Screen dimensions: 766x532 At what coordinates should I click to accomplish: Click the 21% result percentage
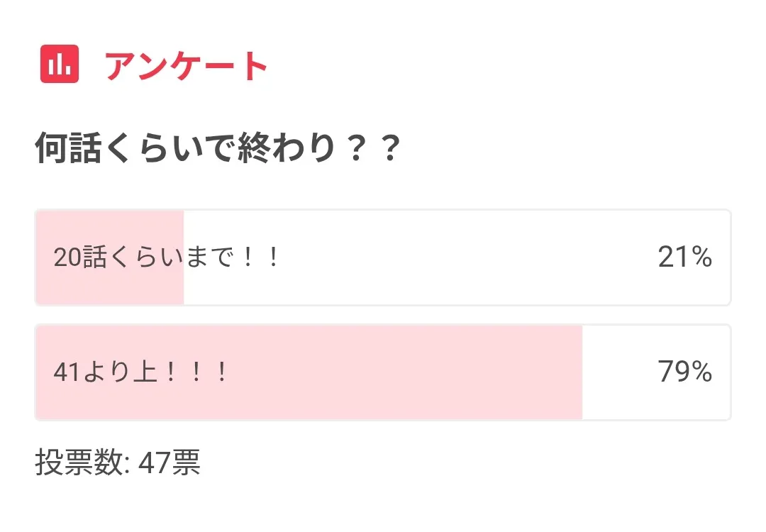point(684,257)
